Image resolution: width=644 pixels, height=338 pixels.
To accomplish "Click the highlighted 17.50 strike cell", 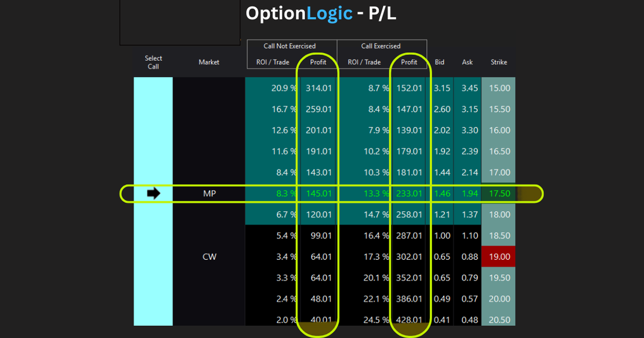I will [x=498, y=194].
